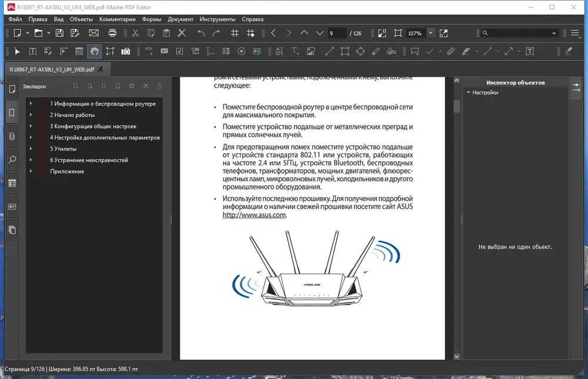The image size is (588, 379).
Task: Toggle full screen mode icon
Action: click(443, 33)
